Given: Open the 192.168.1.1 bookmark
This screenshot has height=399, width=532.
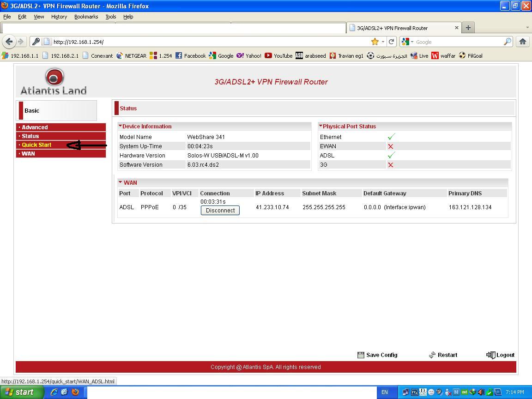Looking at the screenshot, I should tap(20, 55).
